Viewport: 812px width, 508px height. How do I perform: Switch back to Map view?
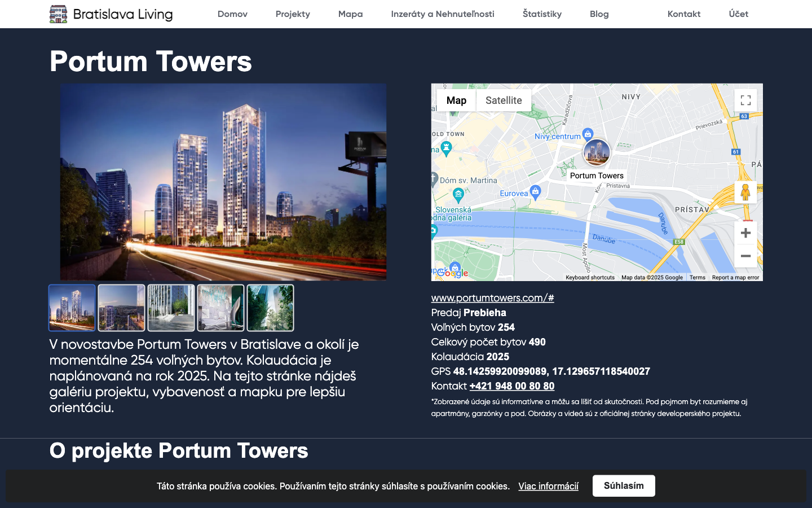coord(456,100)
